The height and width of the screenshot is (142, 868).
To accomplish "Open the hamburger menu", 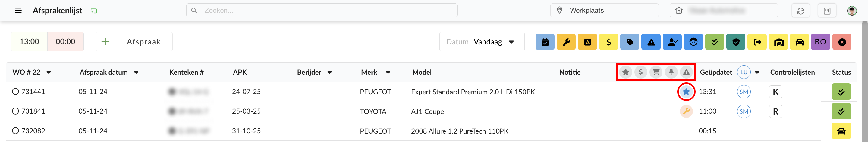I will tap(18, 11).
